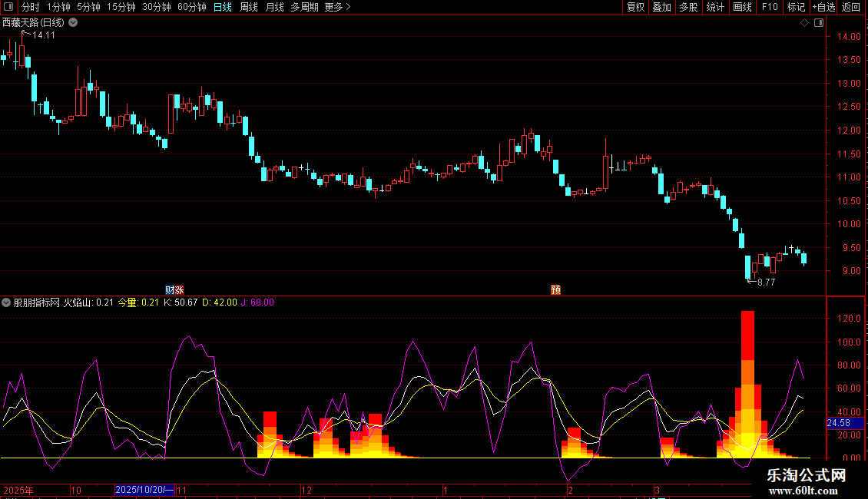
Task: Expand the 更多 periods menu
Action: pyautogui.click(x=338, y=7)
